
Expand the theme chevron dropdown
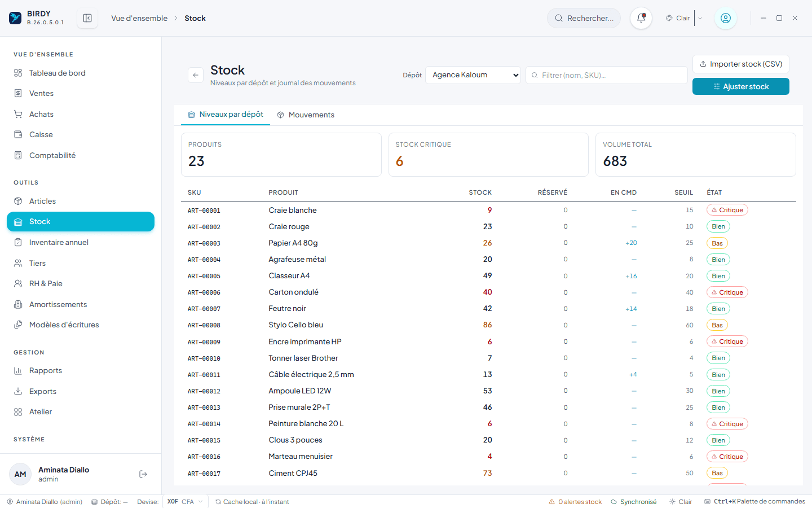[x=700, y=18]
